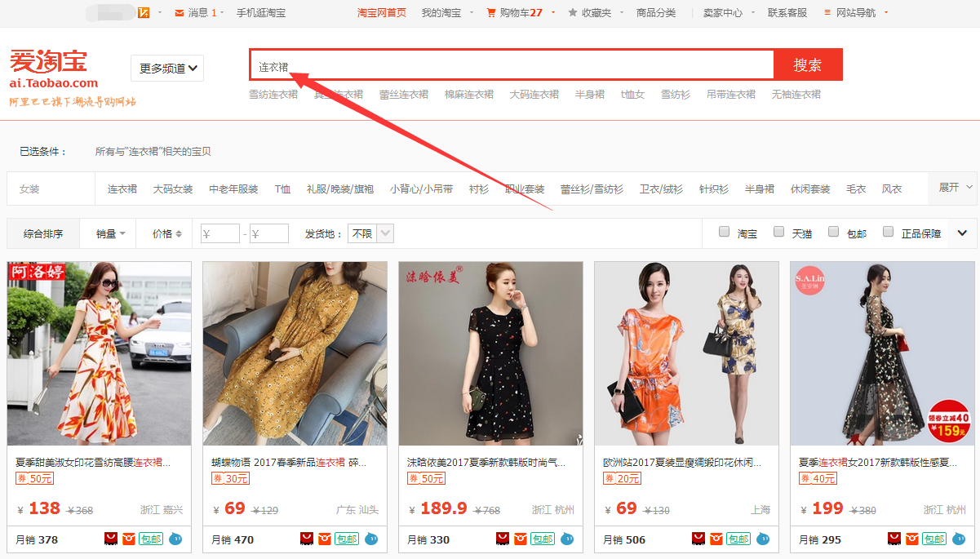Click the red 搜索 search button
The width and height of the screenshot is (980, 559).
(x=808, y=65)
